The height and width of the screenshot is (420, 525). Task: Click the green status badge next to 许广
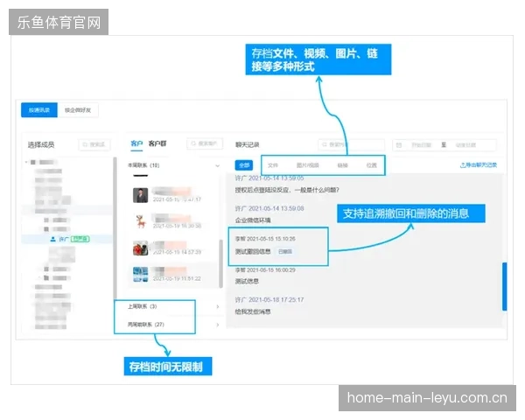click(x=80, y=239)
